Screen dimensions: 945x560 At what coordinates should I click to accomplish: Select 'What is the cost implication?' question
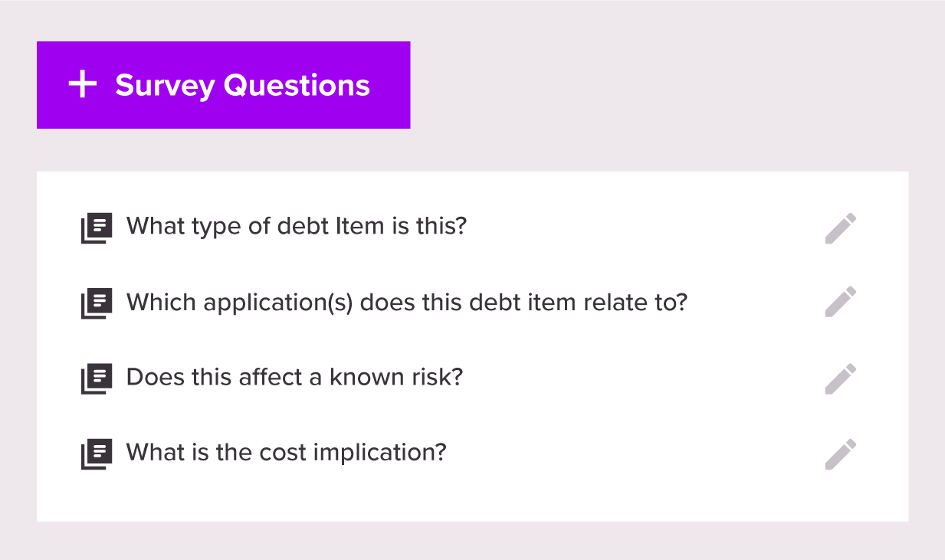[x=286, y=452]
